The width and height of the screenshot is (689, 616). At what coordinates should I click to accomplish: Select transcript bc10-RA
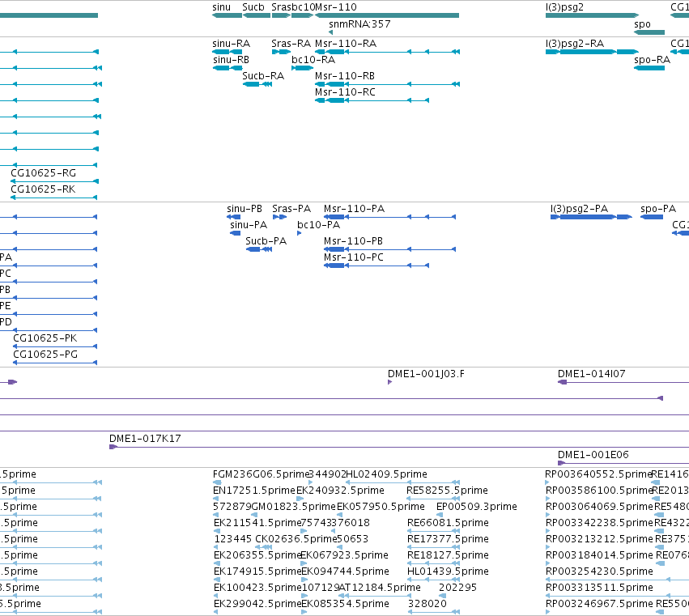pos(313,60)
